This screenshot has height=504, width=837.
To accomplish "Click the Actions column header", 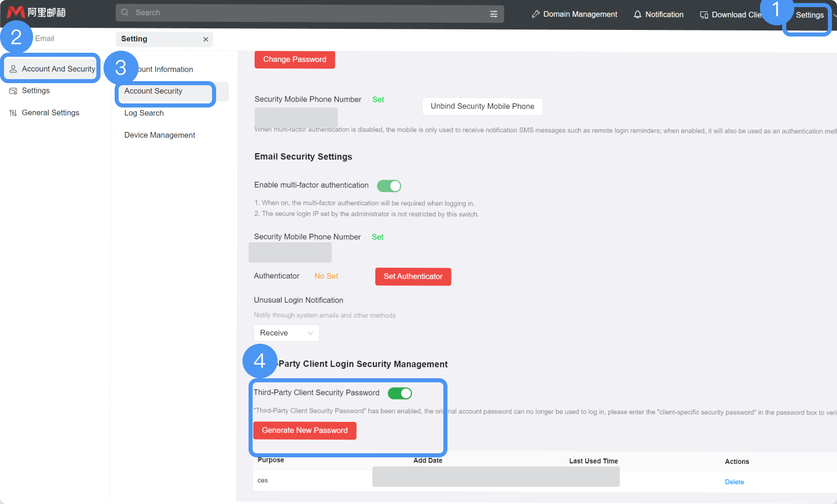I will coord(737,461).
